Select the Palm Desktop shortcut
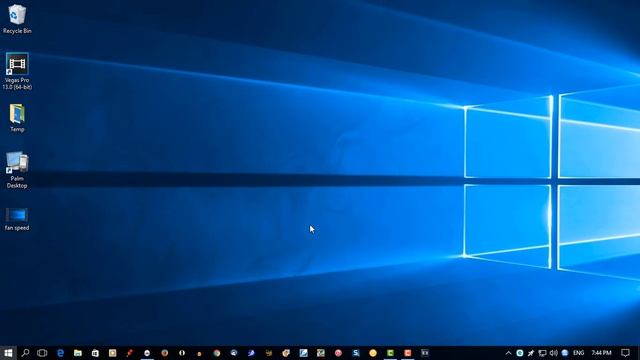The height and width of the screenshot is (360, 640). click(17, 170)
